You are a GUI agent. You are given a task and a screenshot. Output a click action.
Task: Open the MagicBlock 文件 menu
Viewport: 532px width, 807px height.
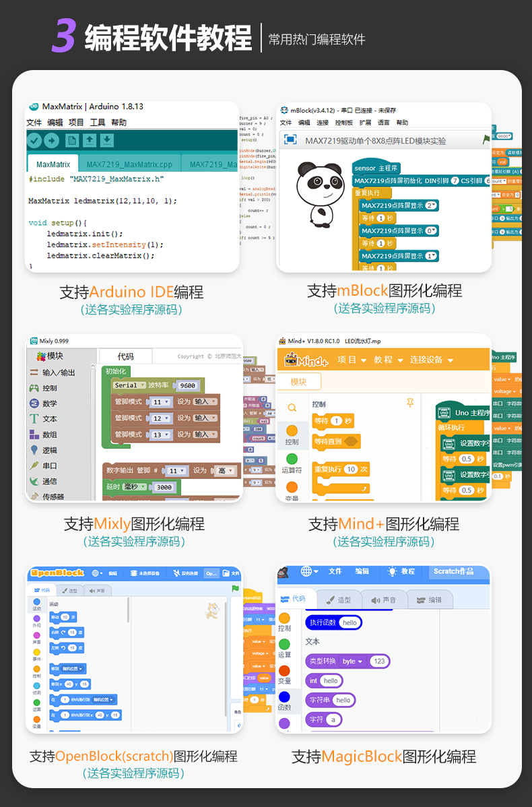(335, 571)
